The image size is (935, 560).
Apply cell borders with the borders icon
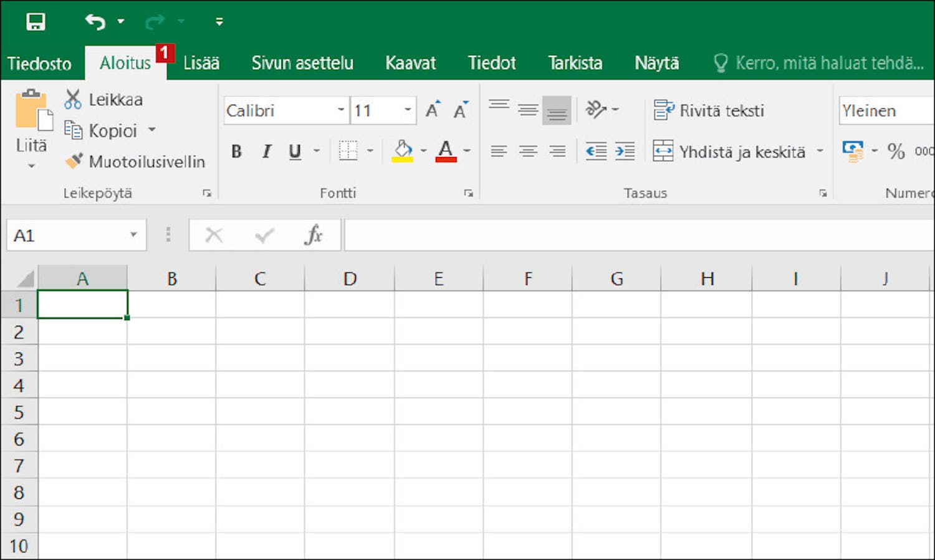tap(348, 151)
